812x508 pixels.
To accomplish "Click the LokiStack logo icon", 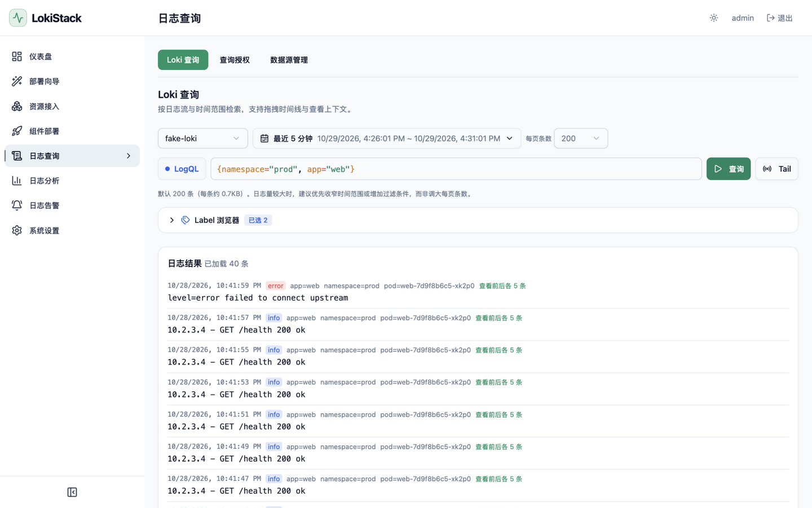I will point(18,18).
